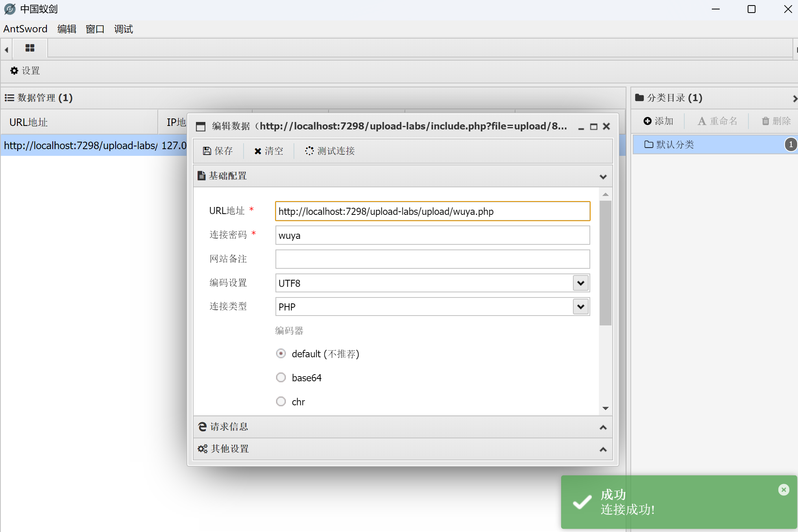The image size is (798, 532).
Task: Open the 调试 debug menu
Action: pyautogui.click(x=123, y=29)
